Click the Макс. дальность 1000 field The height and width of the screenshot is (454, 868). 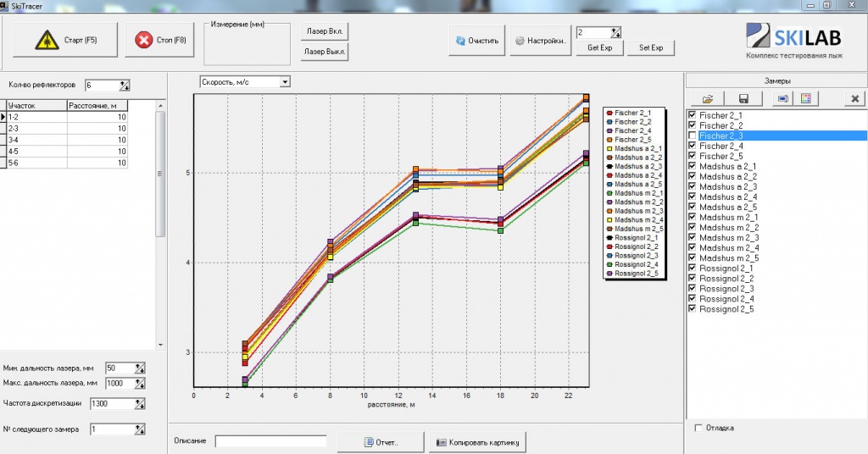[120, 383]
